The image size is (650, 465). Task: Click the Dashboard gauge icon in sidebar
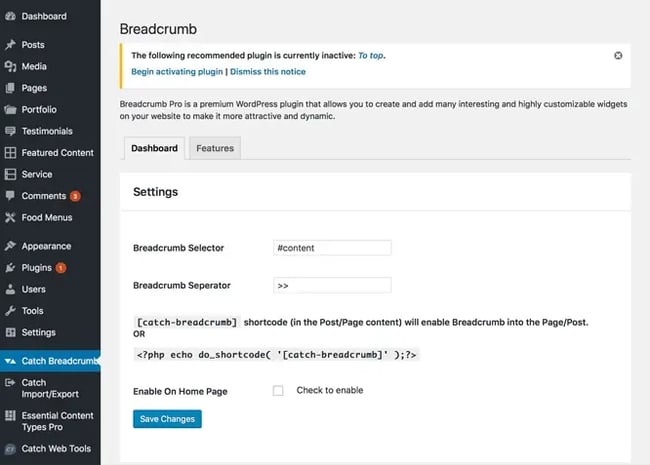10,16
